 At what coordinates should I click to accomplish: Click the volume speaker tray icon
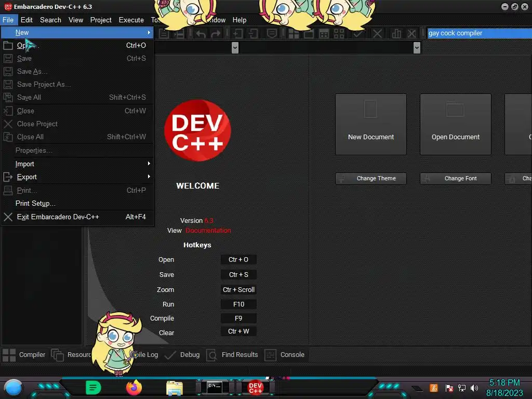pyautogui.click(x=474, y=388)
